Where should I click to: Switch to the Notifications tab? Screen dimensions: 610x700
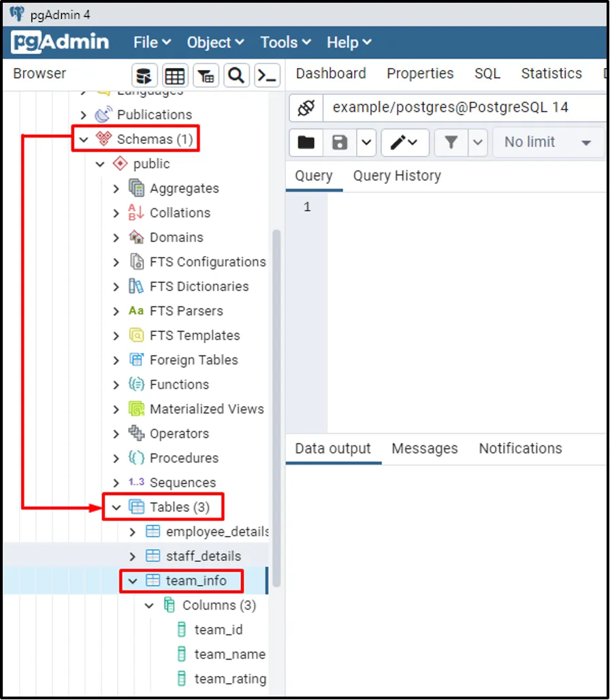(x=520, y=448)
